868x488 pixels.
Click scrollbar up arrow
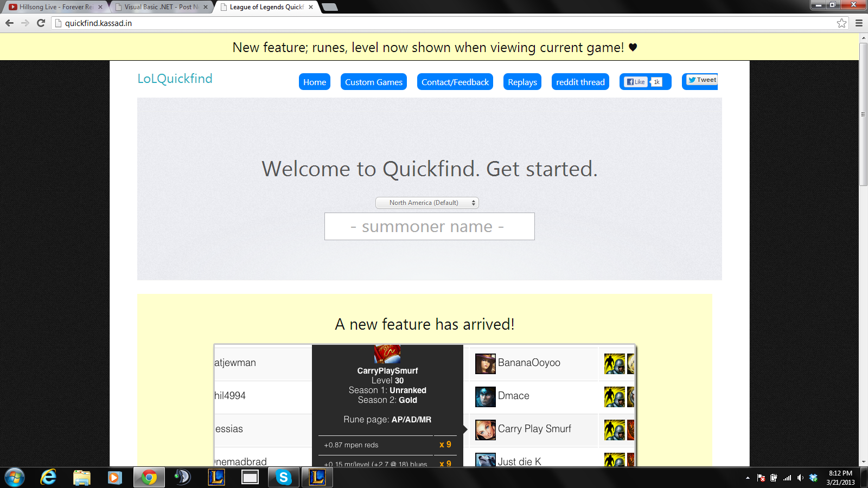[863, 38]
